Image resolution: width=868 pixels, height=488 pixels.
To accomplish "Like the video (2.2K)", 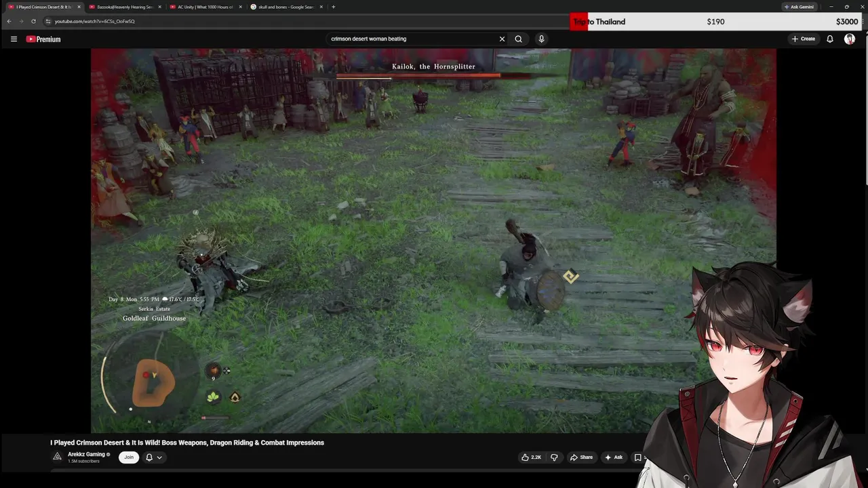I will tap(531, 457).
